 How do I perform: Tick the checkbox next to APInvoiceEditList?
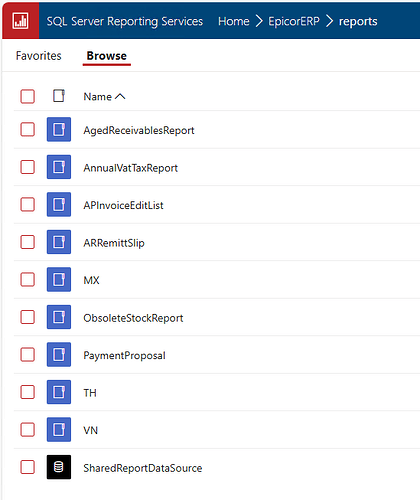click(x=27, y=204)
